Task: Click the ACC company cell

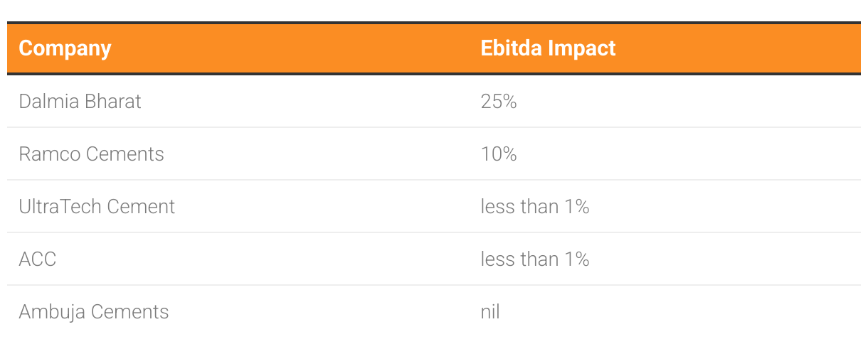Action: click(x=38, y=259)
